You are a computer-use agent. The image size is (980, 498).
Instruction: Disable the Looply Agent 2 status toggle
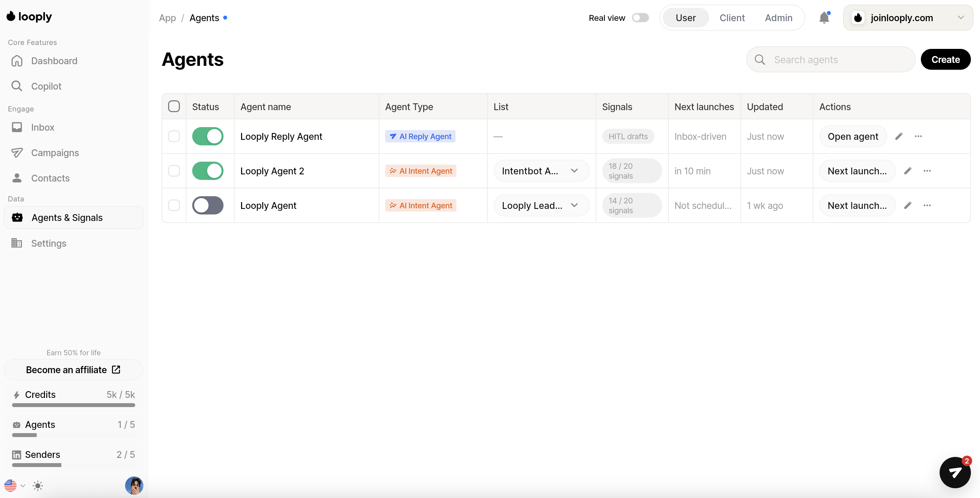click(x=208, y=171)
